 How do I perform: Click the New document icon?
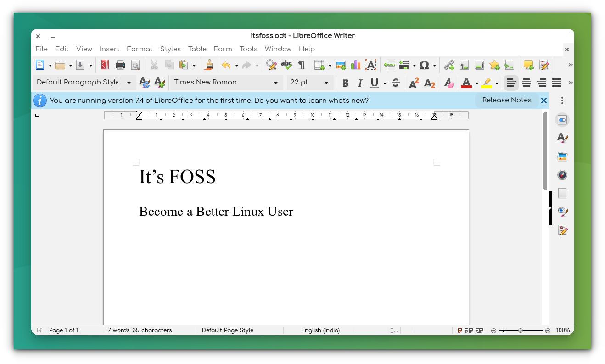point(40,65)
